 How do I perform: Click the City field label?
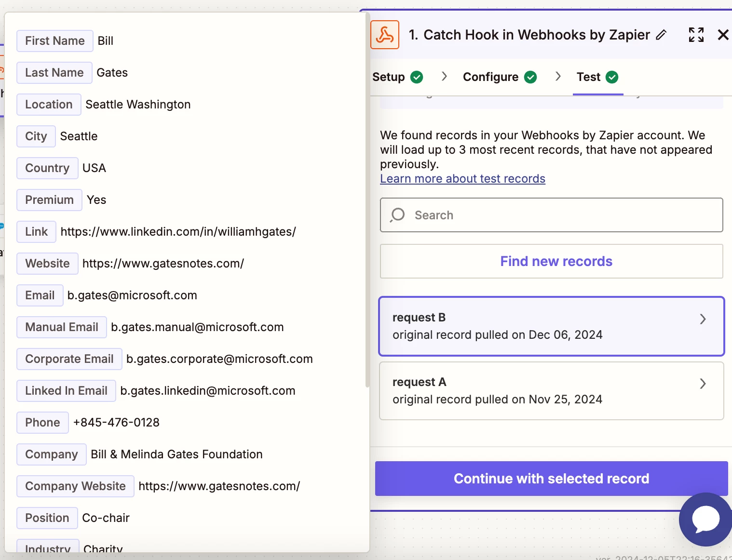36,136
